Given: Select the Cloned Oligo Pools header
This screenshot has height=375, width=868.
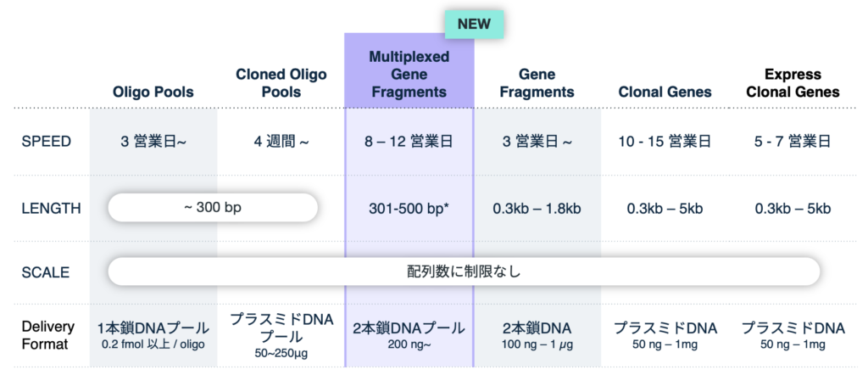Looking at the screenshot, I should pyautogui.click(x=281, y=83).
